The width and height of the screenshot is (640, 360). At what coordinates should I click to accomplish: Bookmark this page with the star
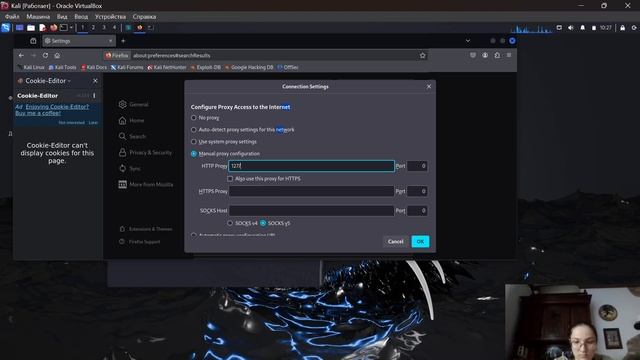point(422,56)
